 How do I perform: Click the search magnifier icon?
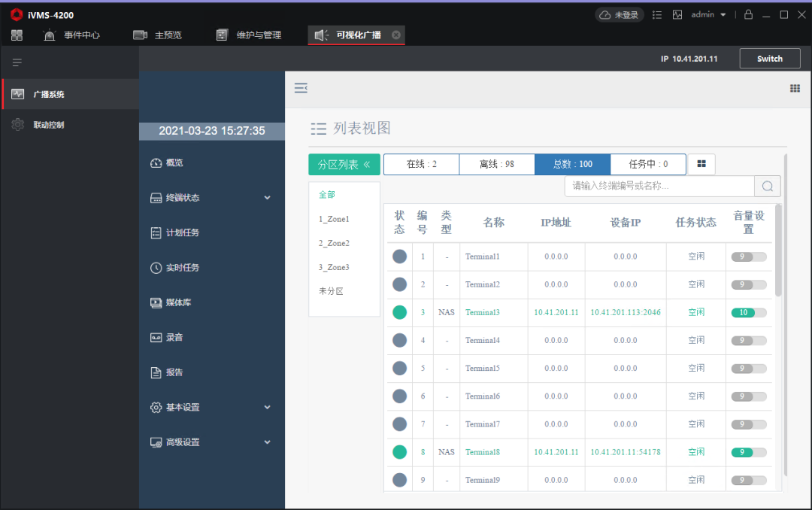pos(768,186)
